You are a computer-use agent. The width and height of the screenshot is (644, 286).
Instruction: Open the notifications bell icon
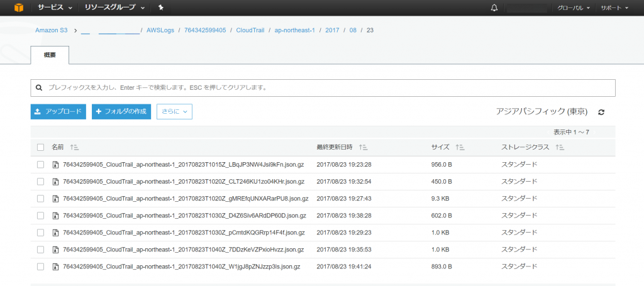point(494,8)
